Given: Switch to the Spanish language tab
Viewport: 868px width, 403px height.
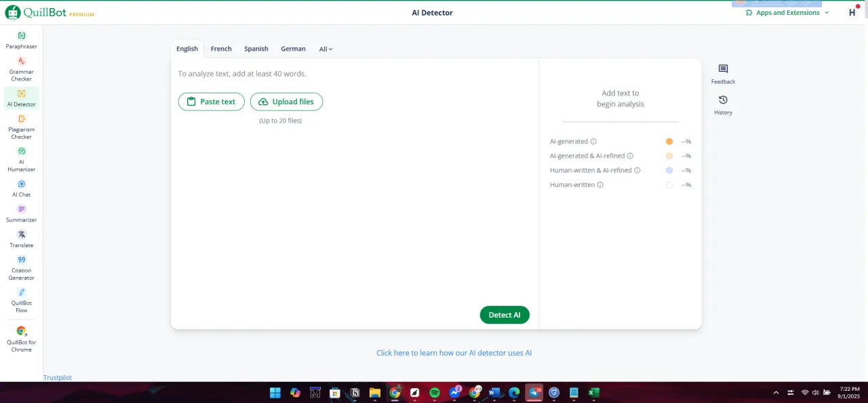Looking at the screenshot, I should pos(256,49).
